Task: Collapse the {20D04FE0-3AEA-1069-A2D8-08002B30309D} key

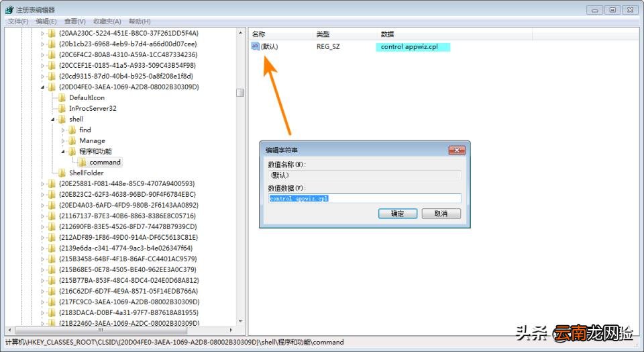Action: pyautogui.click(x=42, y=87)
